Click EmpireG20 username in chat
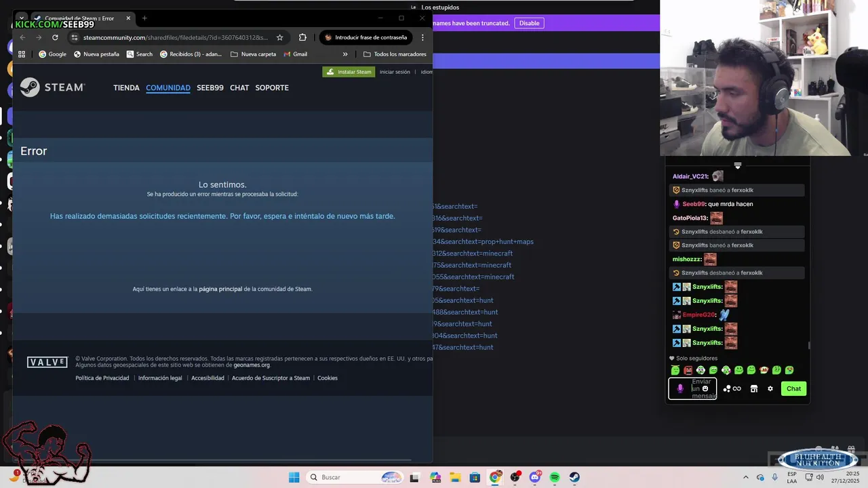The height and width of the screenshot is (488, 868). click(x=698, y=315)
